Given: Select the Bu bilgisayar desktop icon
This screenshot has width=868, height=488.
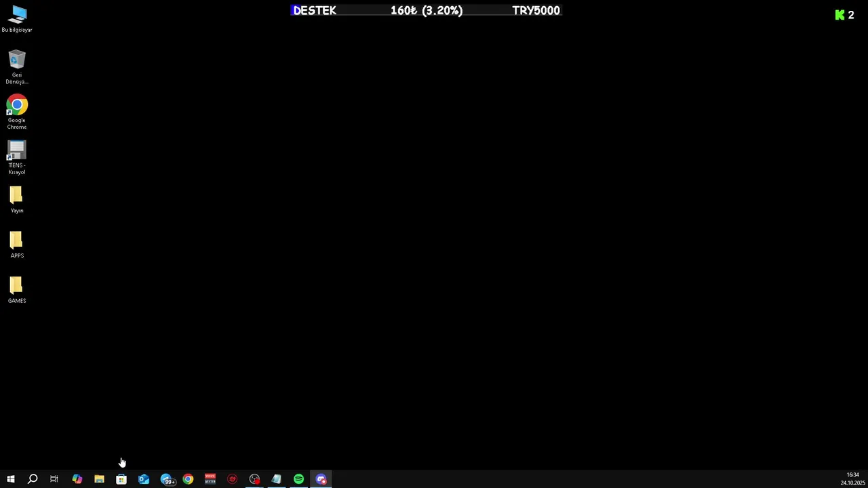Looking at the screenshot, I should 17,19.
